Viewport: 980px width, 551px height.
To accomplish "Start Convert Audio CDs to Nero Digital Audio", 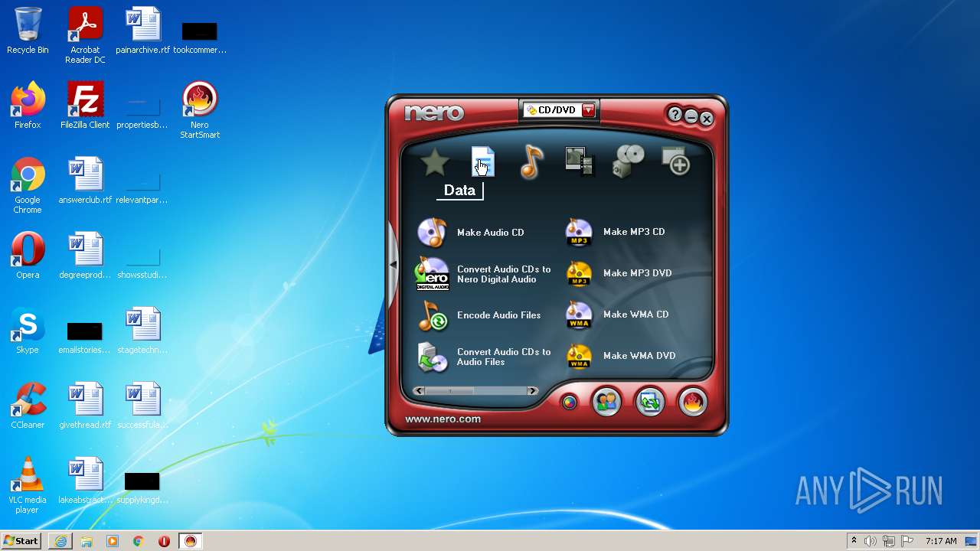I will pyautogui.click(x=484, y=274).
